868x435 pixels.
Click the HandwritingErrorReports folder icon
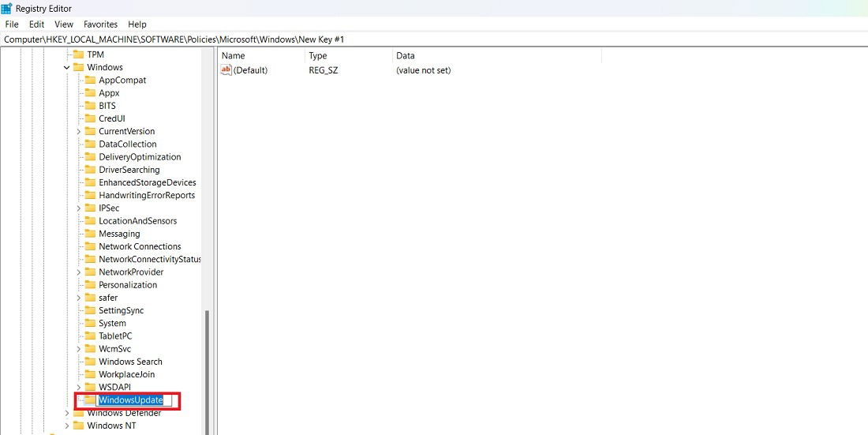(x=90, y=196)
